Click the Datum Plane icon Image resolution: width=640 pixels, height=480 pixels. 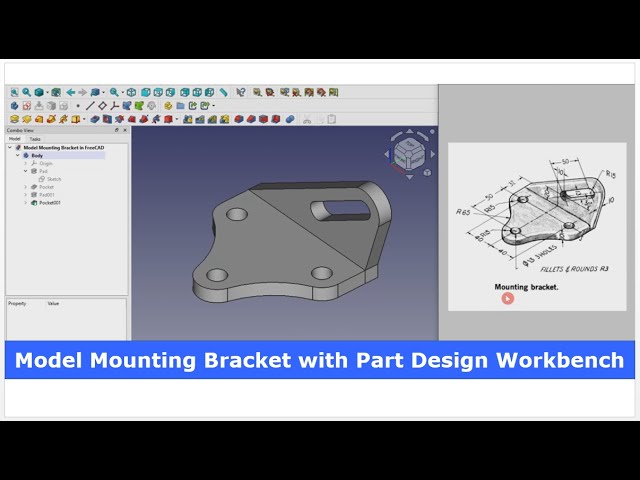(x=102, y=106)
